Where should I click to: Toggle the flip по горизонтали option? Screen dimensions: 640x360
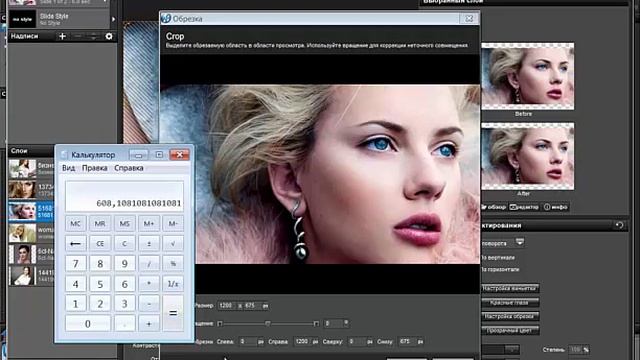[x=500, y=269]
